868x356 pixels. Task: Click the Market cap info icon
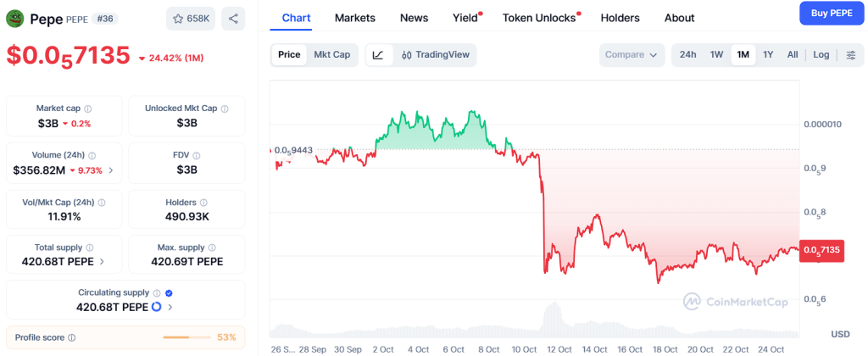pyautogui.click(x=88, y=108)
